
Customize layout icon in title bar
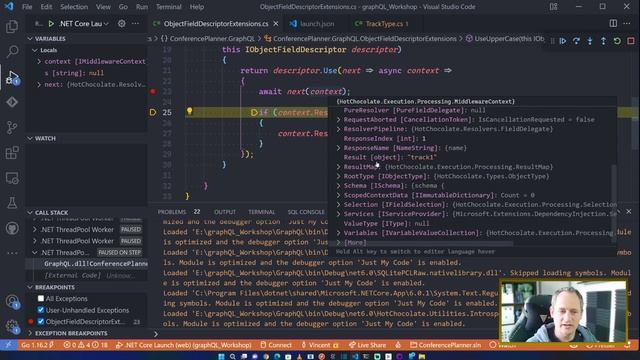(x=553, y=7)
